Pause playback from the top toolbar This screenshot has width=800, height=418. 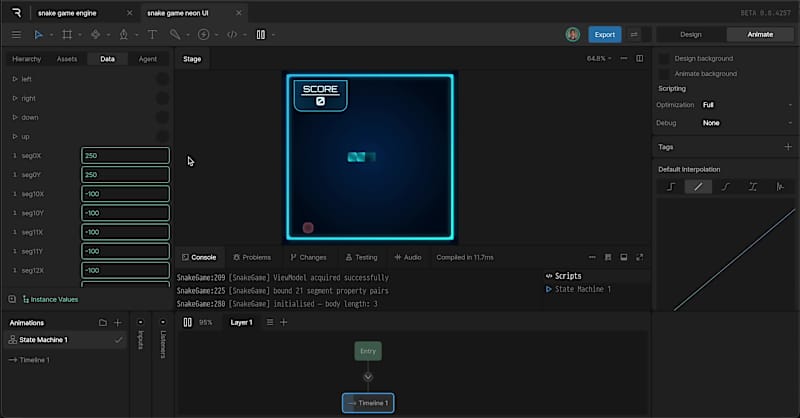(261, 35)
